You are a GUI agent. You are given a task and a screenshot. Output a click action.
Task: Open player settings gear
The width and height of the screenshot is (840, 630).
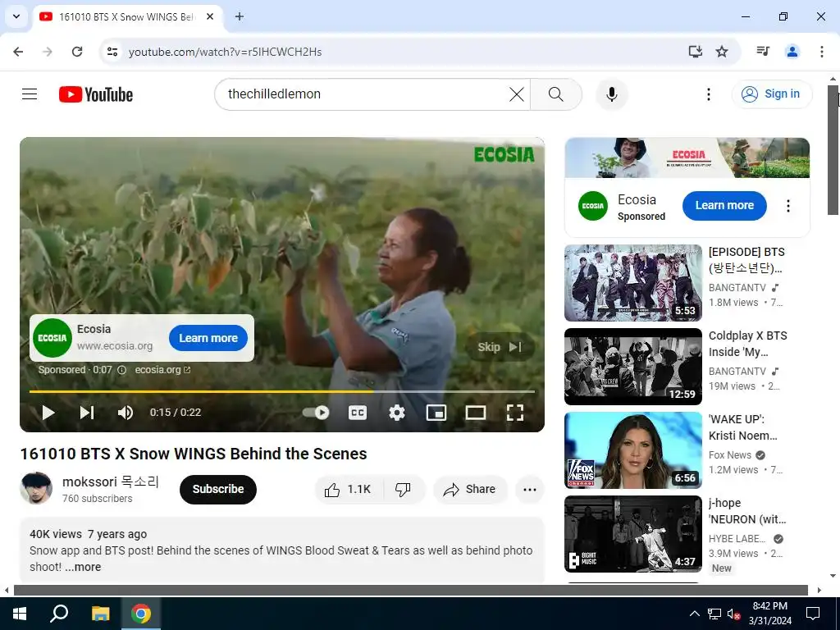[x=397, y=413]
